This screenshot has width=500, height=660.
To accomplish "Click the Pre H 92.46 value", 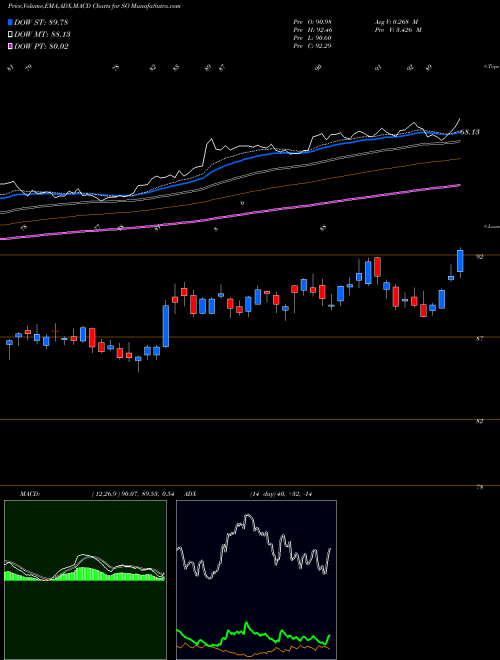I will coord(312,30).
